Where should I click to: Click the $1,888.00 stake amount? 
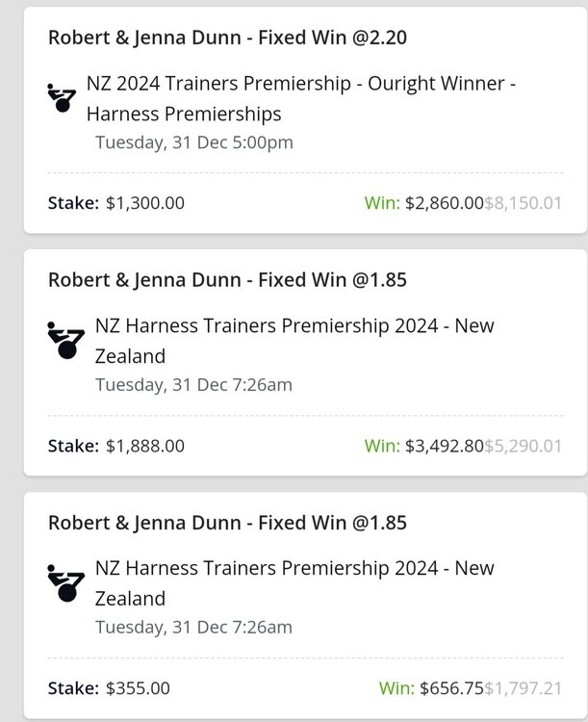point(144,446)
